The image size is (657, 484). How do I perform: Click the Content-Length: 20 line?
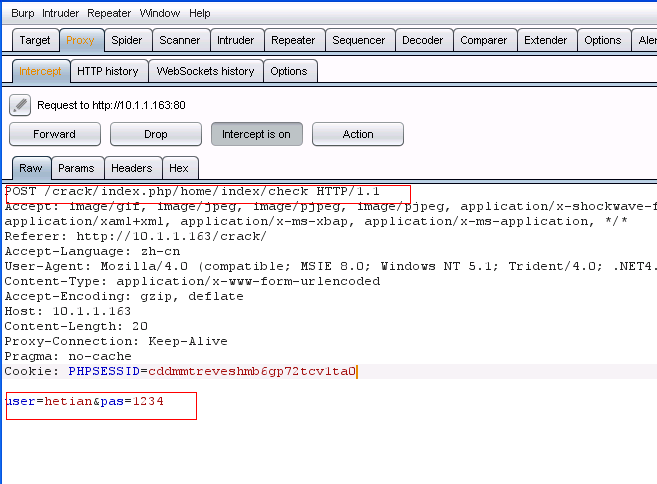(76, 326)
